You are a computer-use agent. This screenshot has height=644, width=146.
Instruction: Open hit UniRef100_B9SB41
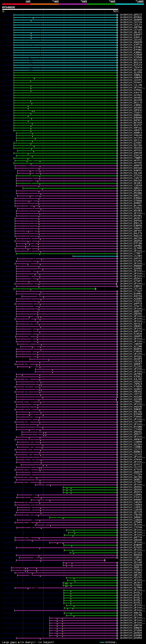131,17
